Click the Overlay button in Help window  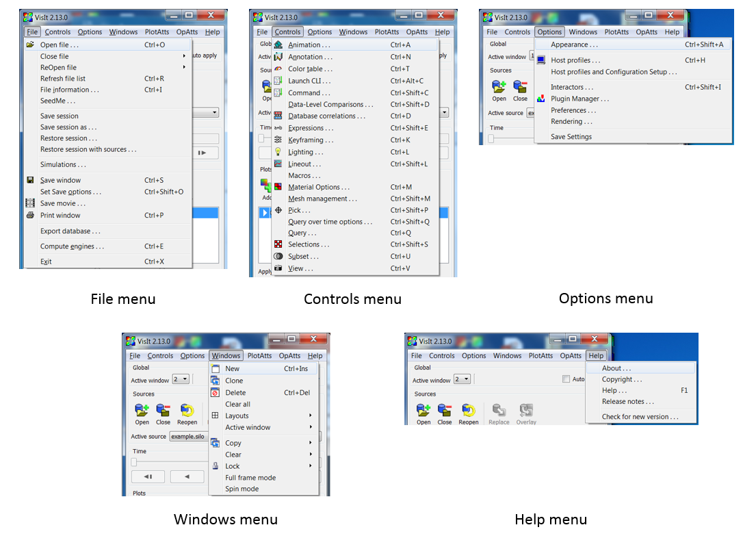pyautogui.click(x=526, y=414)
